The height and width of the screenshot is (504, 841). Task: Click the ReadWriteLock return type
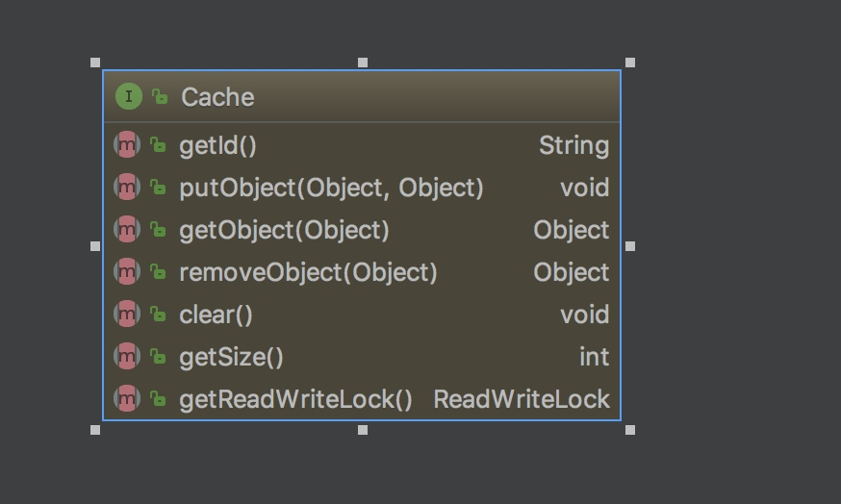522,399
